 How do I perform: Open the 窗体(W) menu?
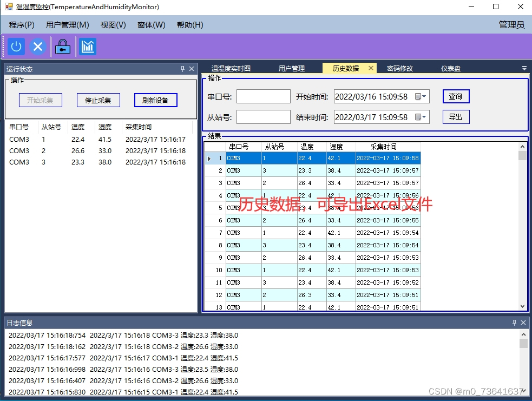tap(152, 25)
